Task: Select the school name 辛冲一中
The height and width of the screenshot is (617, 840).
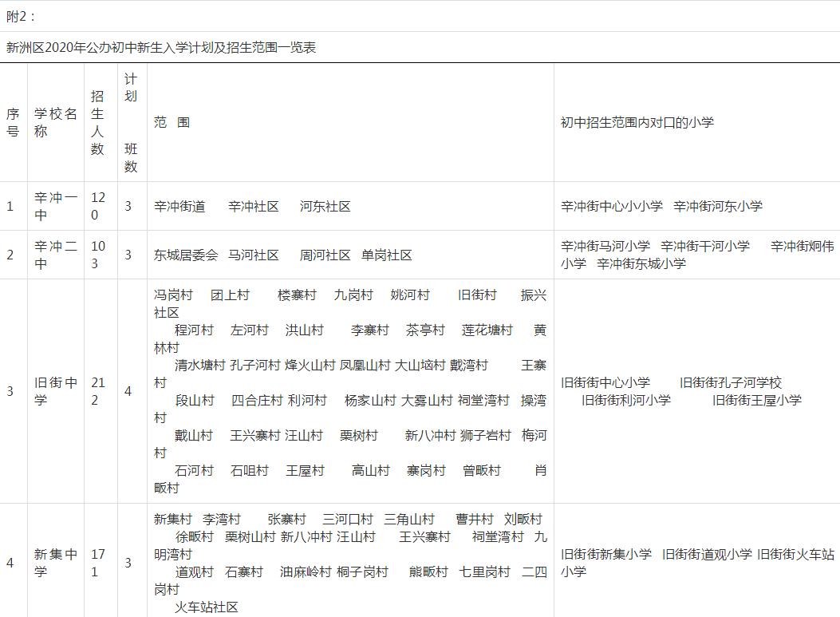Action: click(54, 206)
